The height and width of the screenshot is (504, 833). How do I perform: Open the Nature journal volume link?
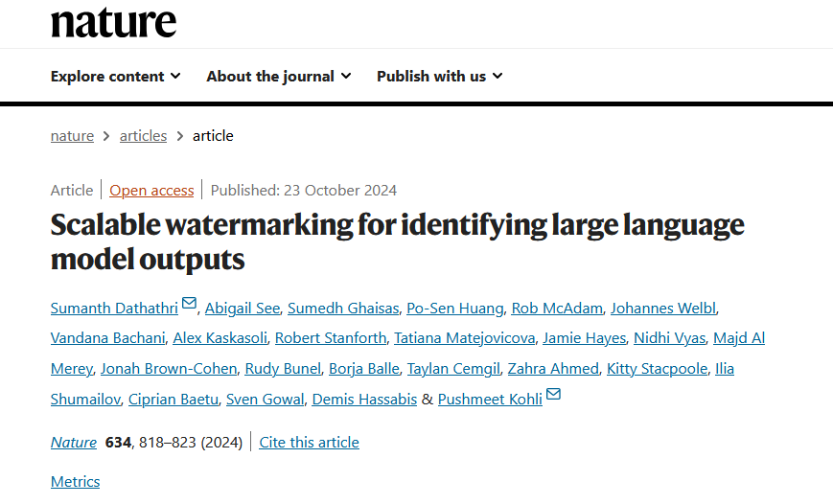[74, 443]
